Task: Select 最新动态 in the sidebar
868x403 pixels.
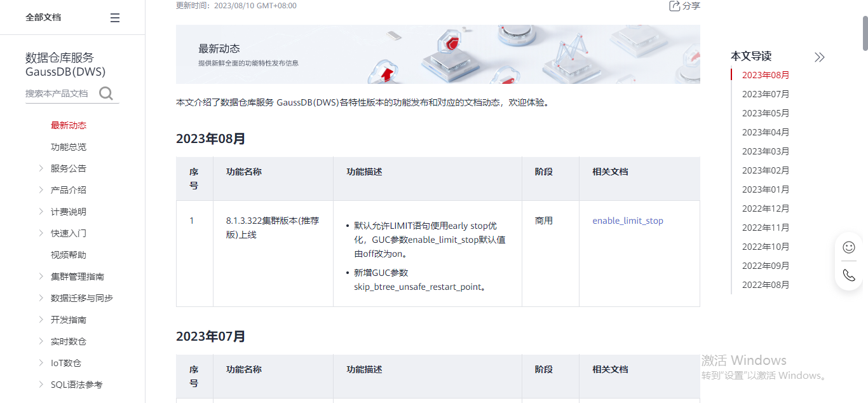Action: [69, 125]
